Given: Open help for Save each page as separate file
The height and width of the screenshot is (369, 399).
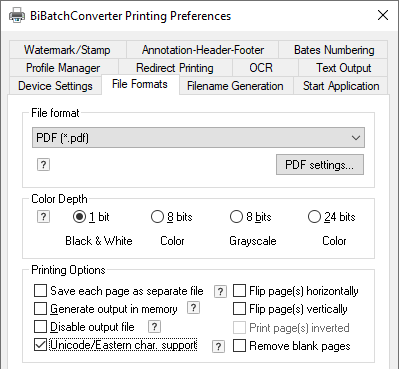Looking at the screenshot, I should [220, 291].
